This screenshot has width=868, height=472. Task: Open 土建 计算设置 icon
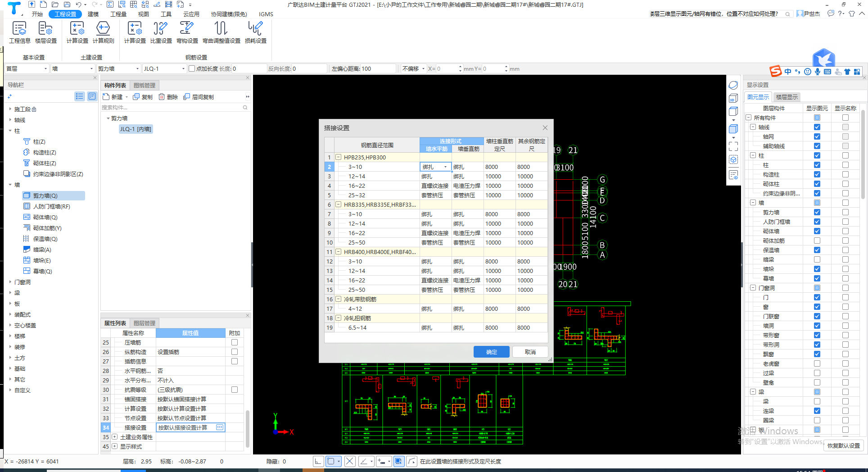pos(77,32)
